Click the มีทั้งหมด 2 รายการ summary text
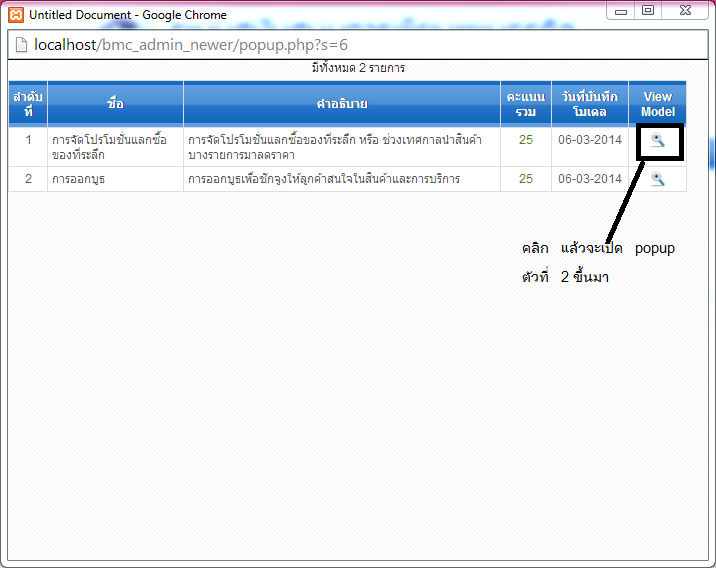Image resolution: width=716 pixels, height=568 pixels. (x=358, y=68)
